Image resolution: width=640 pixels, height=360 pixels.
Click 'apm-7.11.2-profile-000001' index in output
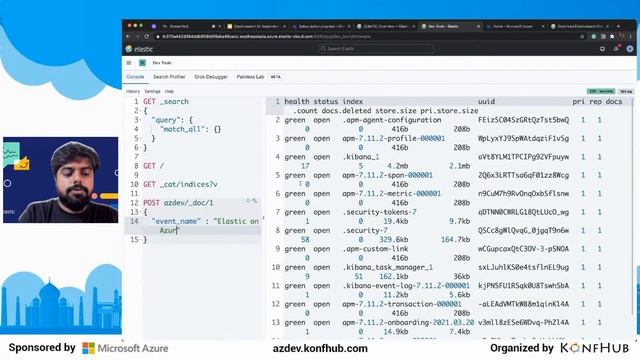point(393,138)
